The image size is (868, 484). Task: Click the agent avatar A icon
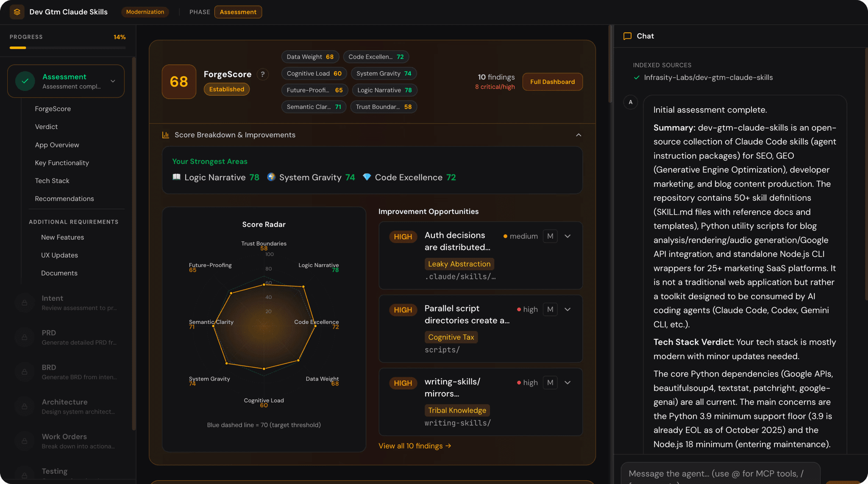coord(631,102)
